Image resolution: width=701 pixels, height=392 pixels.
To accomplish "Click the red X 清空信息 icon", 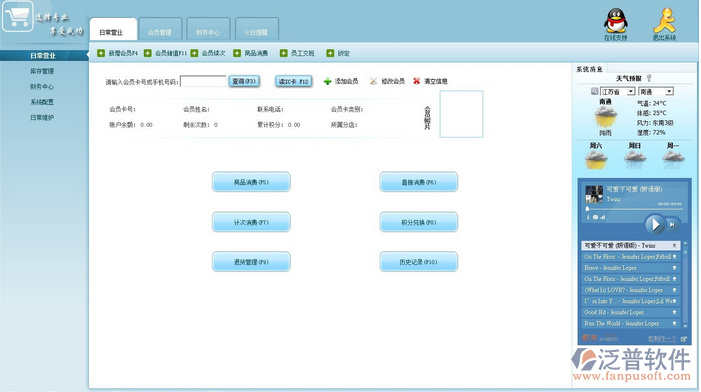I will click(x=416, y=81).
